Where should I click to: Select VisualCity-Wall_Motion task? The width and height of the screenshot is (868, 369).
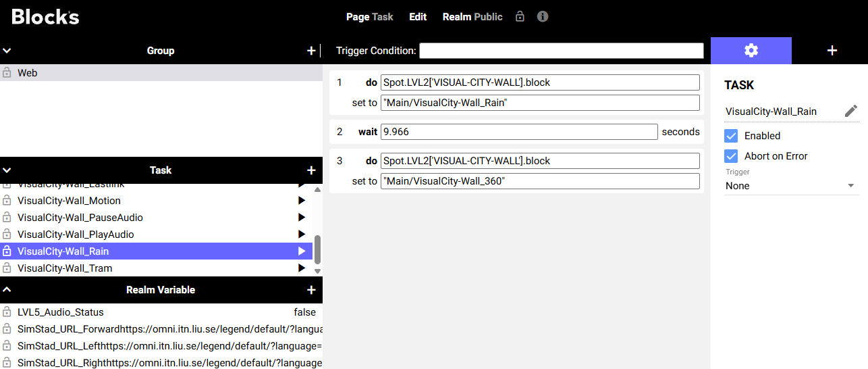(x=156, y=201)
